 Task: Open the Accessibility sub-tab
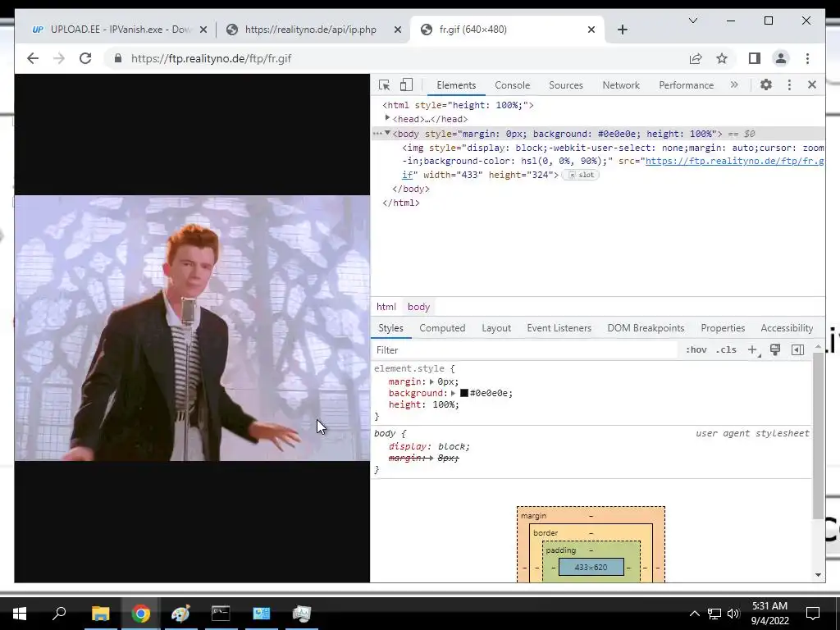[787, 328]
